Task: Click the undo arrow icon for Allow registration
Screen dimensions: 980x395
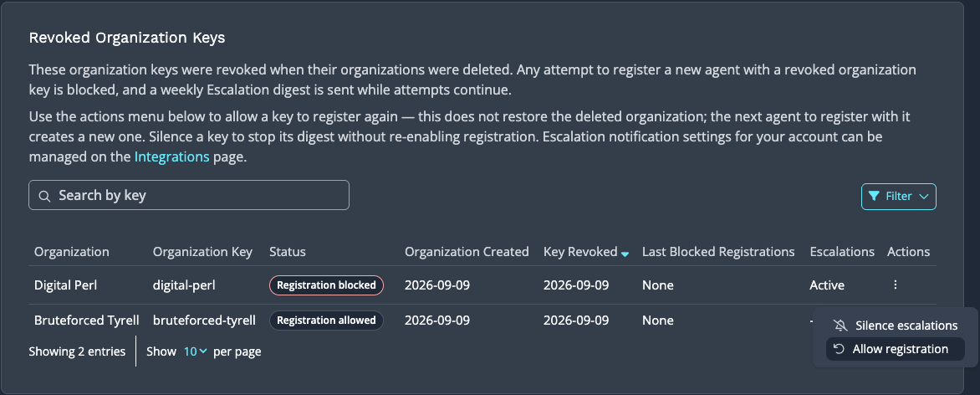Action: (x=840, y=349)
